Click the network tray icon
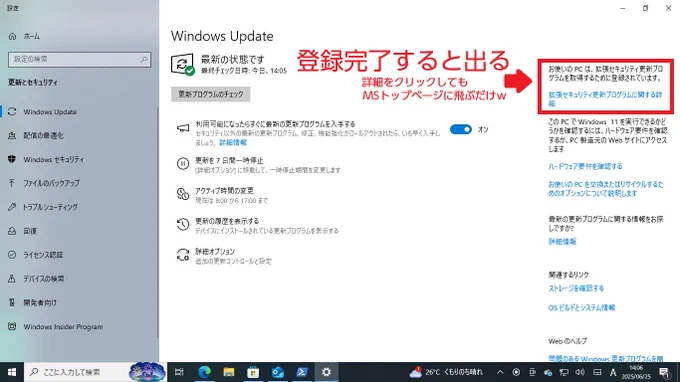680x382 pixels. click(x=564, y=372)
